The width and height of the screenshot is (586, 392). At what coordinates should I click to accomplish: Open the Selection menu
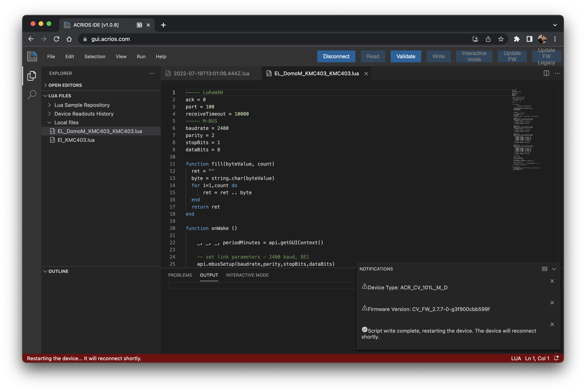95,57
